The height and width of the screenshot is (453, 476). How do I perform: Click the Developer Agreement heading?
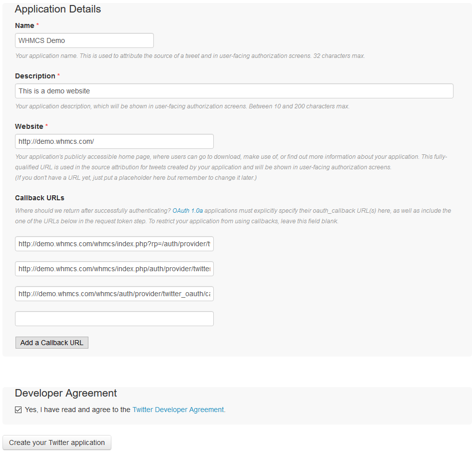[x=66, y=393]
